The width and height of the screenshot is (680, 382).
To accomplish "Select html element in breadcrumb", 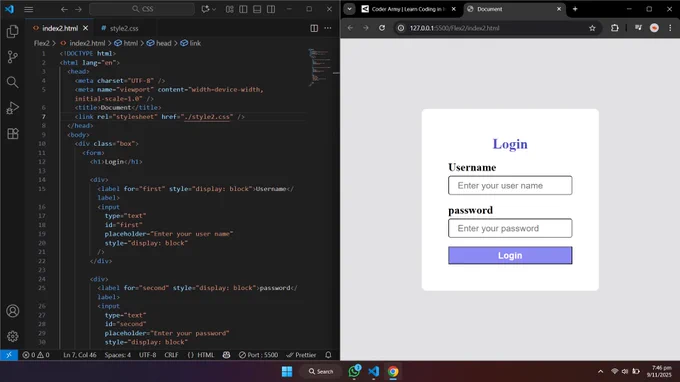I will [126, 43].
